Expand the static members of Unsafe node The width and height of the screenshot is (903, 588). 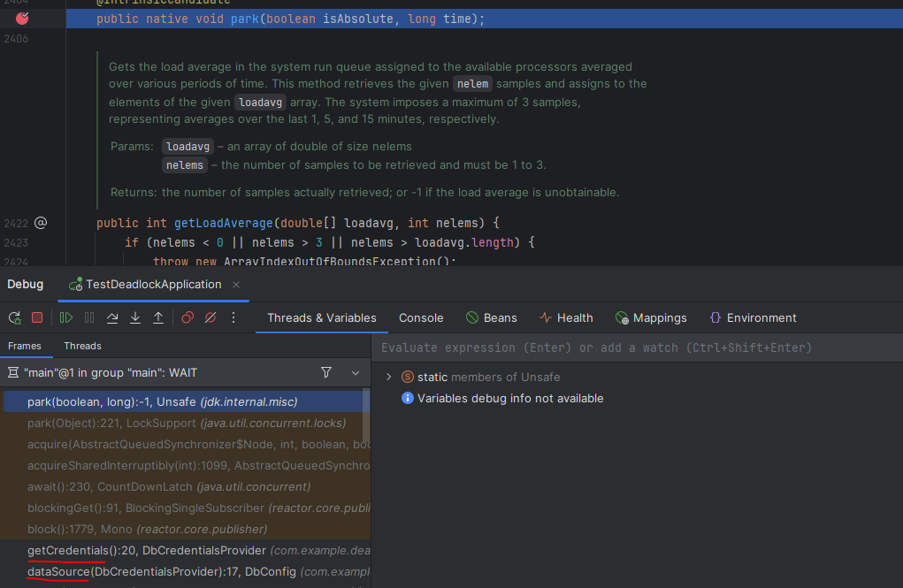coord(389,378)
